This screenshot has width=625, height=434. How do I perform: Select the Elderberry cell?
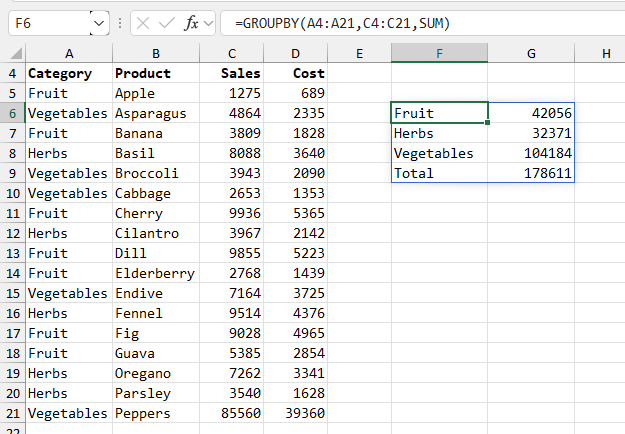[x=156, y=273]
